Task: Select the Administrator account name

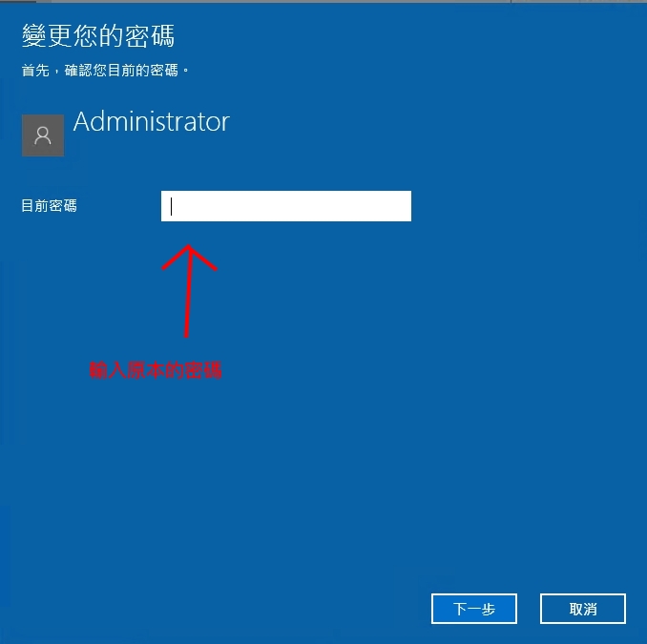Action: coord(152,122)
